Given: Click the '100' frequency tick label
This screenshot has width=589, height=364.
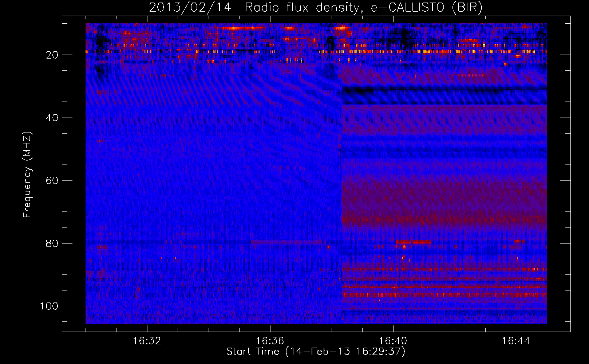Looking at the screenshot, I should pyautogui.click(x=49, y=306).
